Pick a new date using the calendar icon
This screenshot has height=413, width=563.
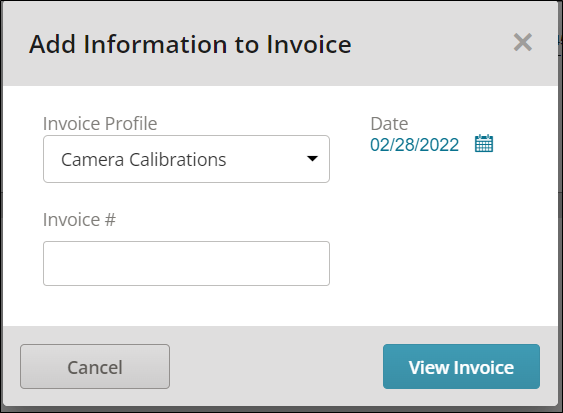click(x=484, y=144)
